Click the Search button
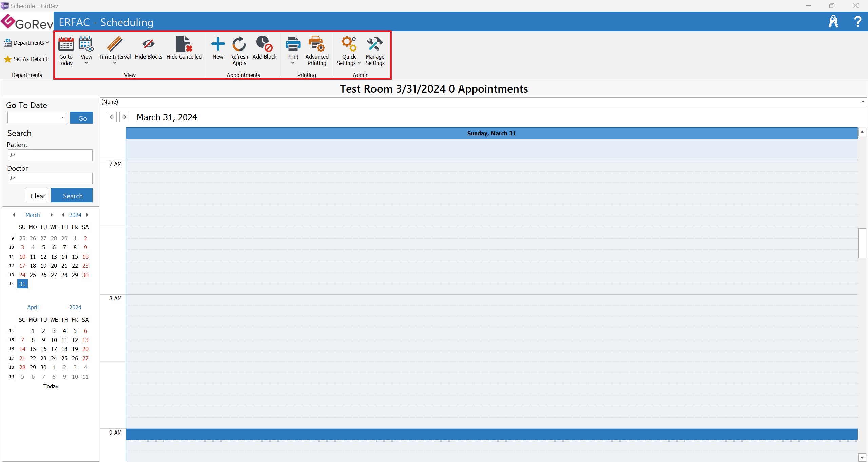868x462 pixels. [72, 196]
